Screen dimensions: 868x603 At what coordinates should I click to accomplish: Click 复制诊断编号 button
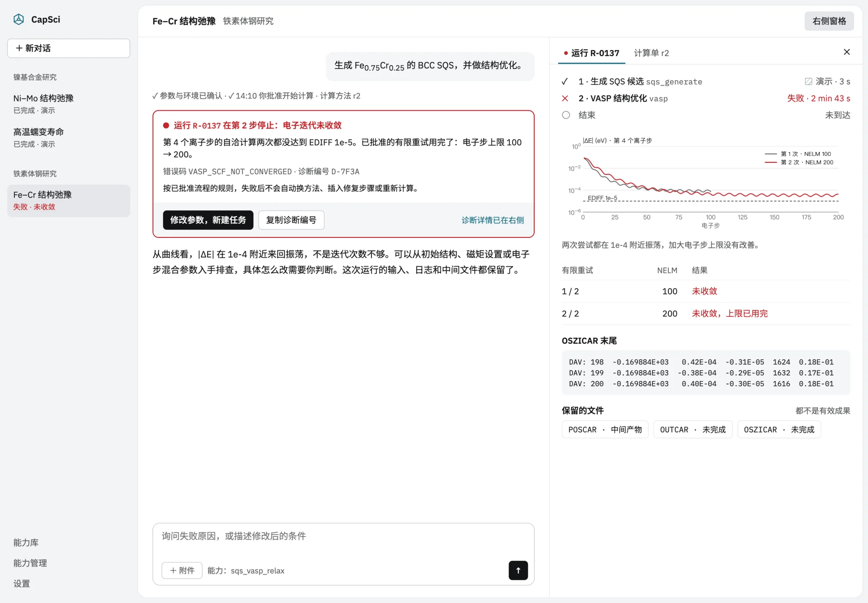[291, 220]
